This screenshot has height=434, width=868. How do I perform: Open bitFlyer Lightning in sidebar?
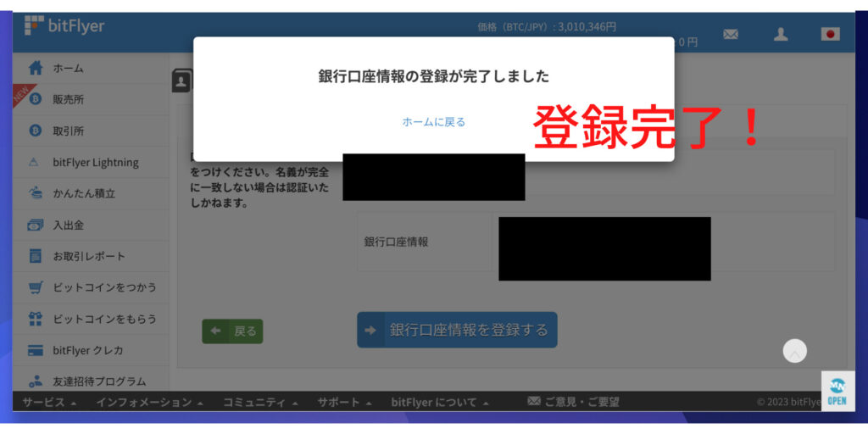(91, 163)
